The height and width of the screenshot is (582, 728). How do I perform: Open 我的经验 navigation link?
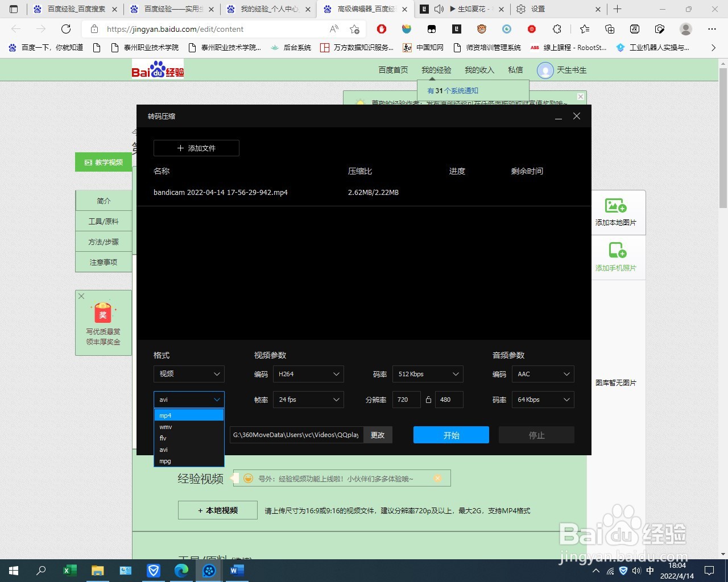click(436, 70)
